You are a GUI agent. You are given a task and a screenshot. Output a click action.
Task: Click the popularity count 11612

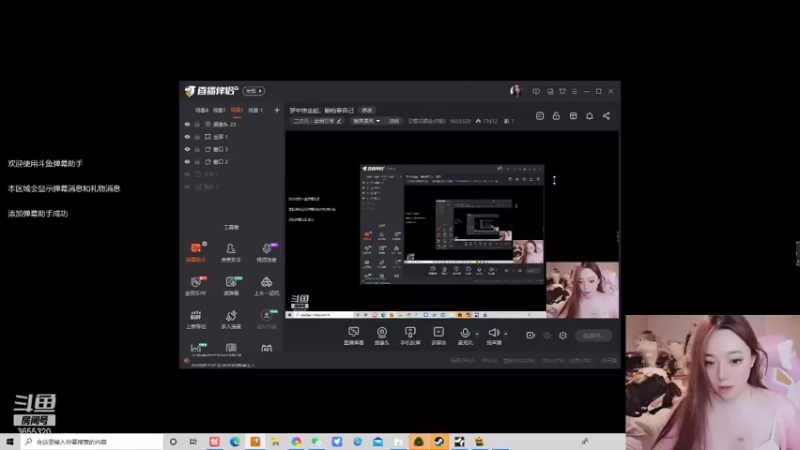[x=486, y=121]
